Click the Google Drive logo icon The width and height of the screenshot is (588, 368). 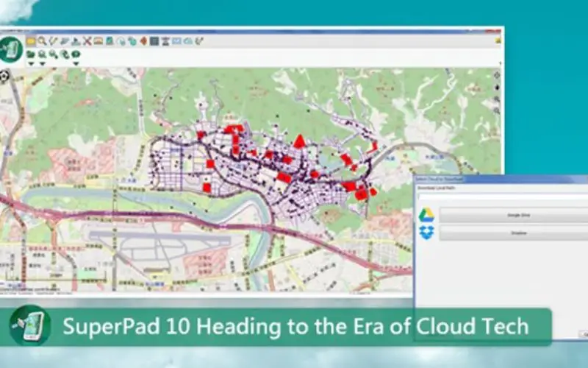coord(426,215)
